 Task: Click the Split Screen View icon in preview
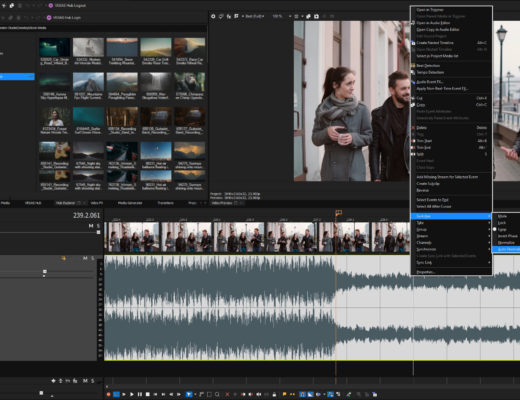(x=236, y=16)
